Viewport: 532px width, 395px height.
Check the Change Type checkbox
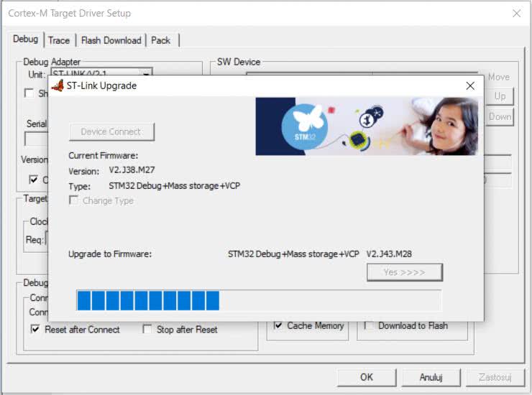click(x=73, y=201)
